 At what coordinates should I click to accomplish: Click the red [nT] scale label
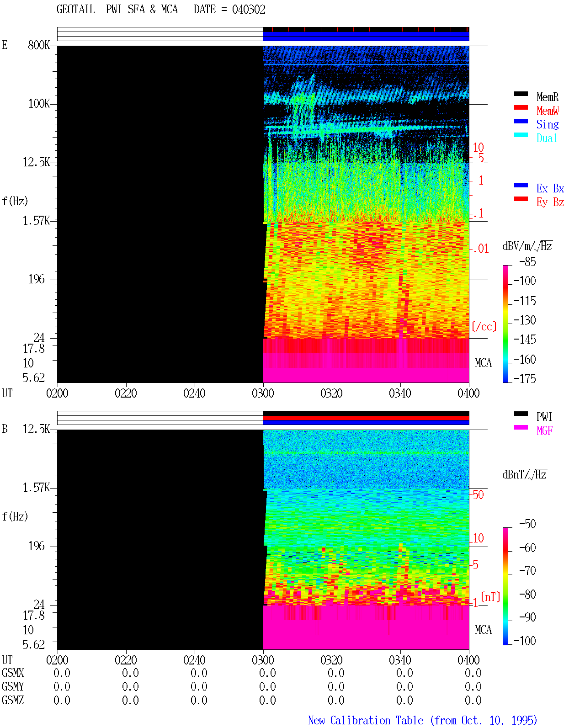click(491, 597)
